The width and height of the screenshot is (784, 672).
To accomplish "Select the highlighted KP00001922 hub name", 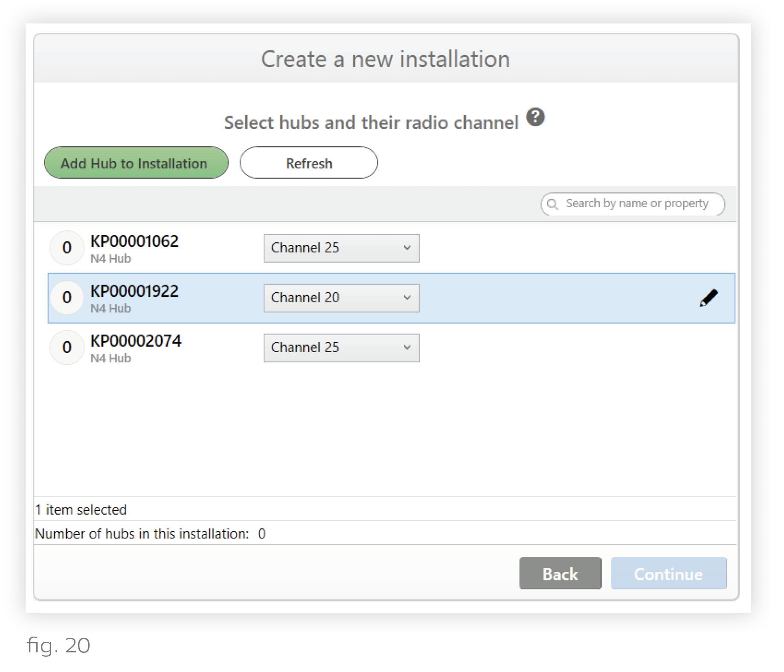I will [x=134, y=291].
